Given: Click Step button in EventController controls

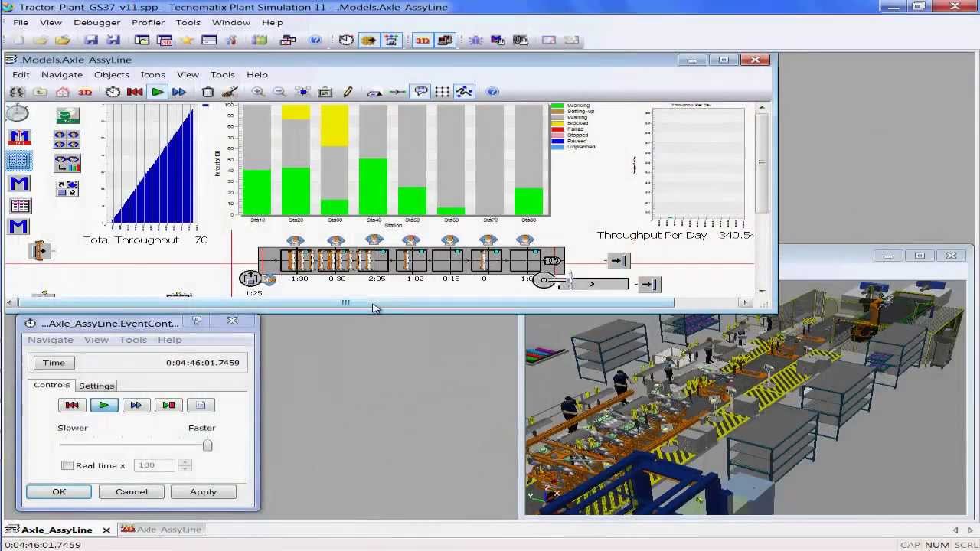Looking at the screenshot, I should [x=168, y=405].
